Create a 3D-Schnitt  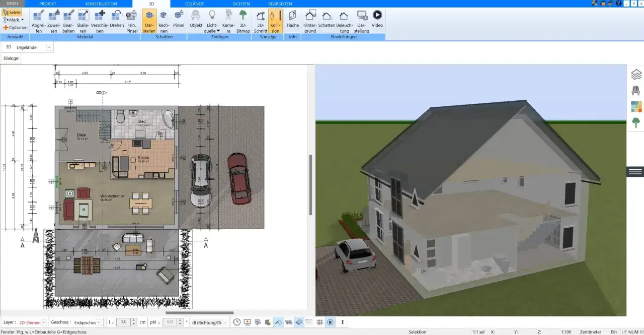pyautogui.click(x=261, y=21)
